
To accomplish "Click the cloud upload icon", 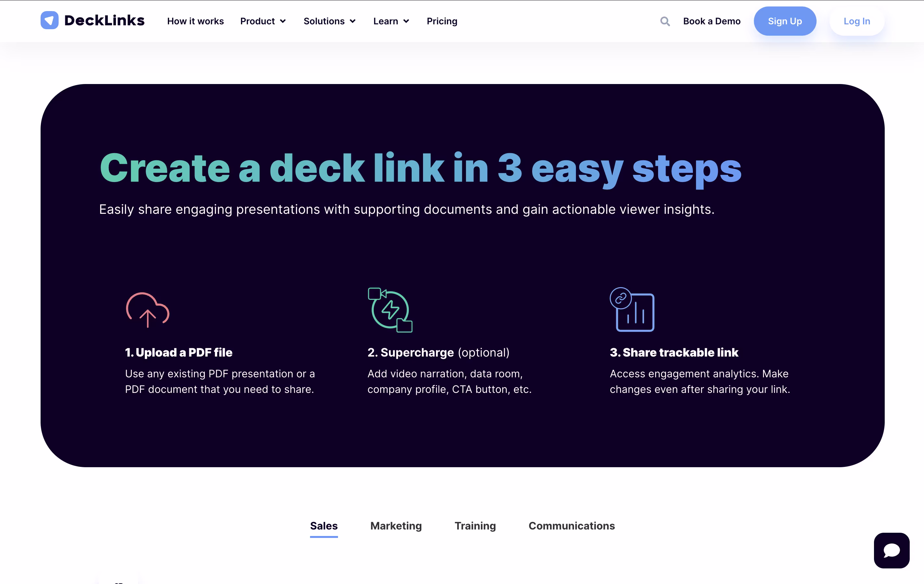I will [x=148, y=310].
